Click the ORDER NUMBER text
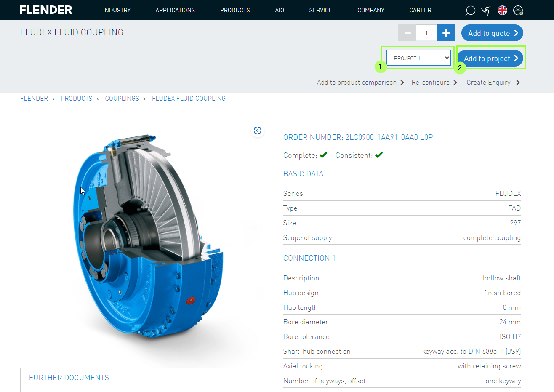 point(358,137)
